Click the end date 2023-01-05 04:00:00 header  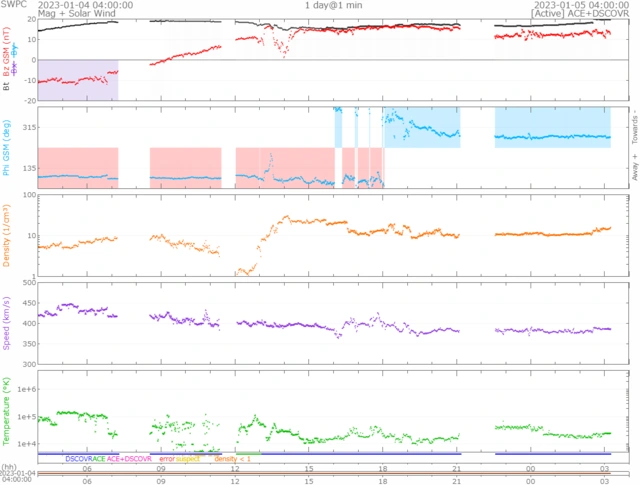click(x=582, y=5)
